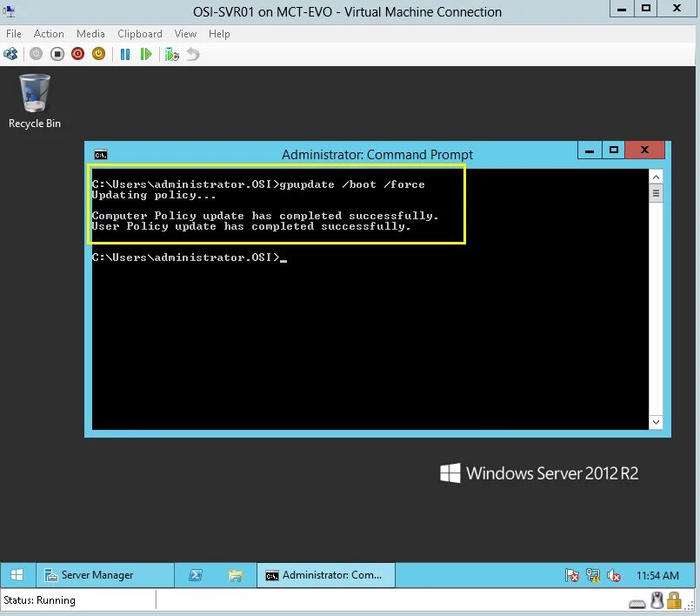The image size is (700, 616).
Task: Click the Revert undo arrow icon
Action: [x=193, y=55]
